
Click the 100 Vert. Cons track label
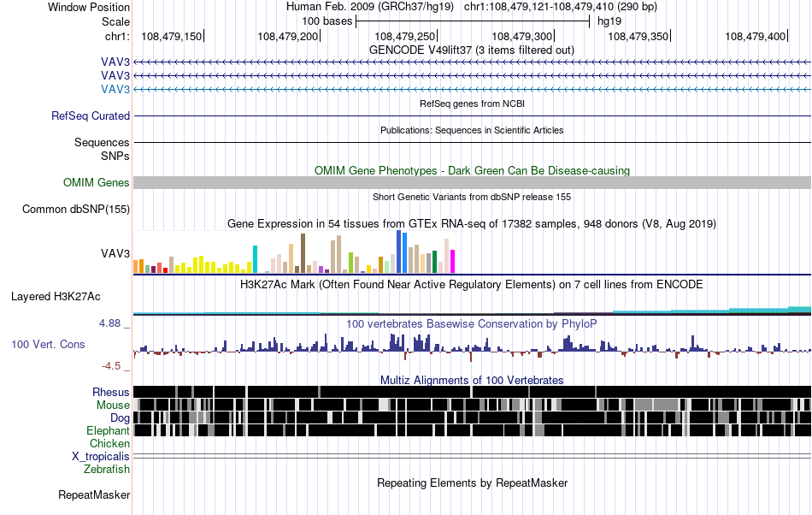pos(48,344)
